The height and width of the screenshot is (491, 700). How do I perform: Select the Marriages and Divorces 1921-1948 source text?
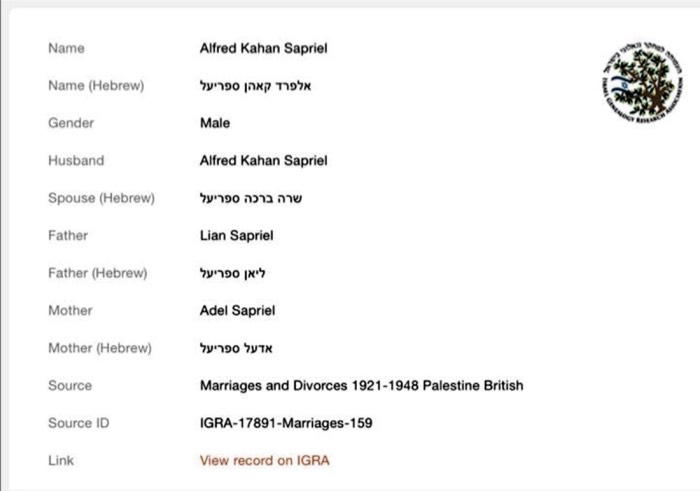click(x=361, y=386)
